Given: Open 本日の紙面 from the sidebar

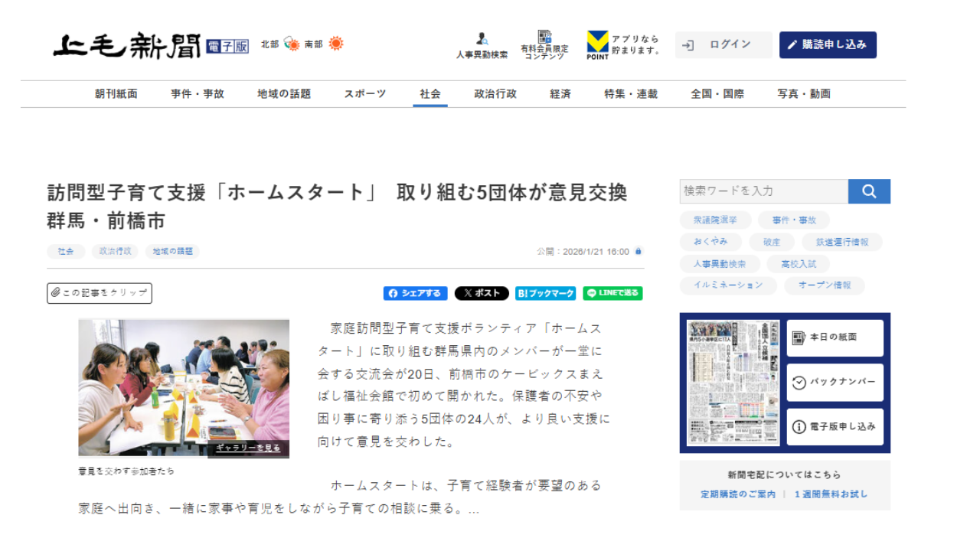Looking at the screenshot, I should tap(835, 337).
